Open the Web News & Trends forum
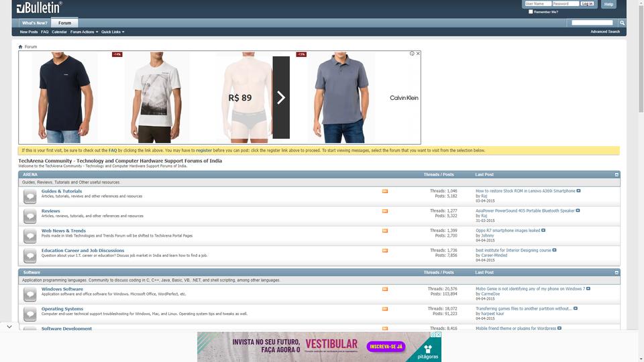Viewport: 644px width, 362px height. [x=64, y=231]
